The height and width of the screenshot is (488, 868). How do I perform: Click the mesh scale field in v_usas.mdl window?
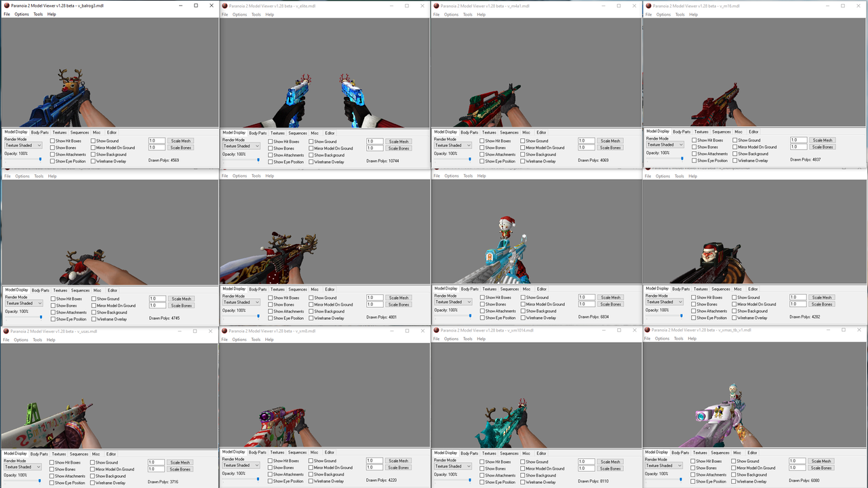coord(157,462)
